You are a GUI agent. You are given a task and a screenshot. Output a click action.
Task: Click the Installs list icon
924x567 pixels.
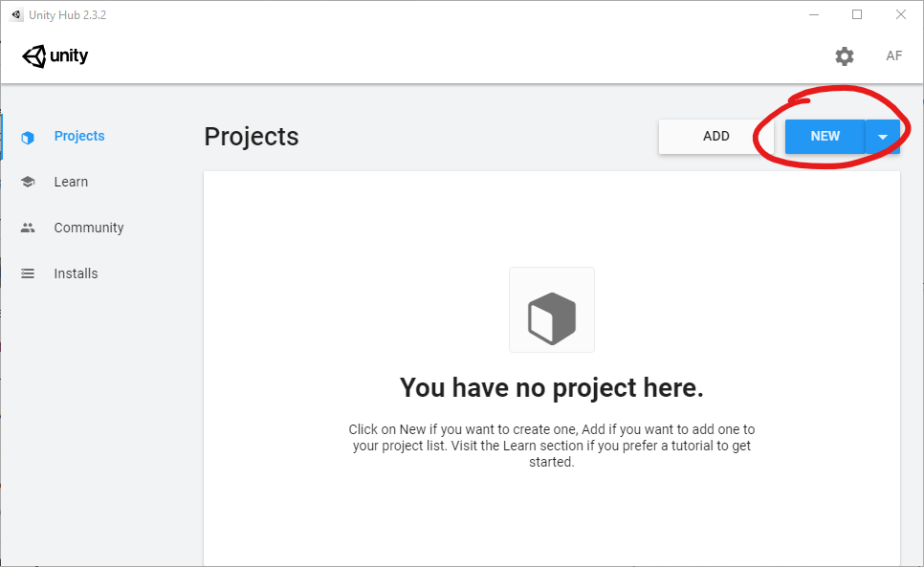click(x=28, y=273)
